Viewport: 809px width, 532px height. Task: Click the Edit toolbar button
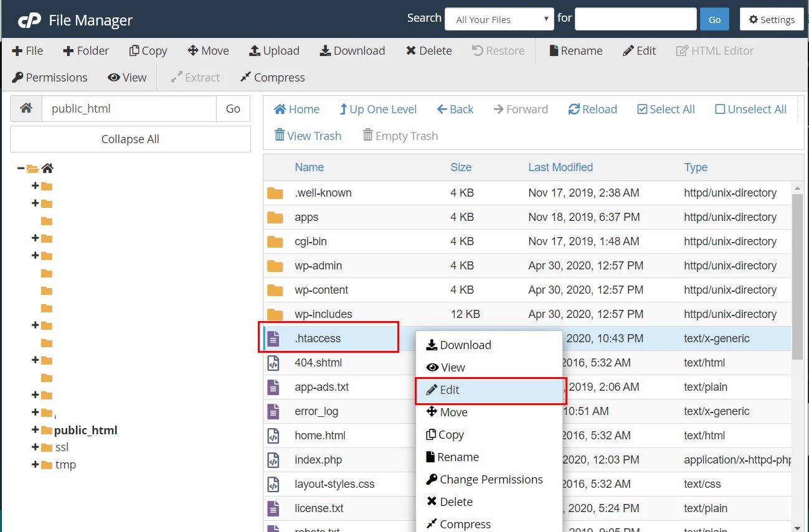[639, 51]
